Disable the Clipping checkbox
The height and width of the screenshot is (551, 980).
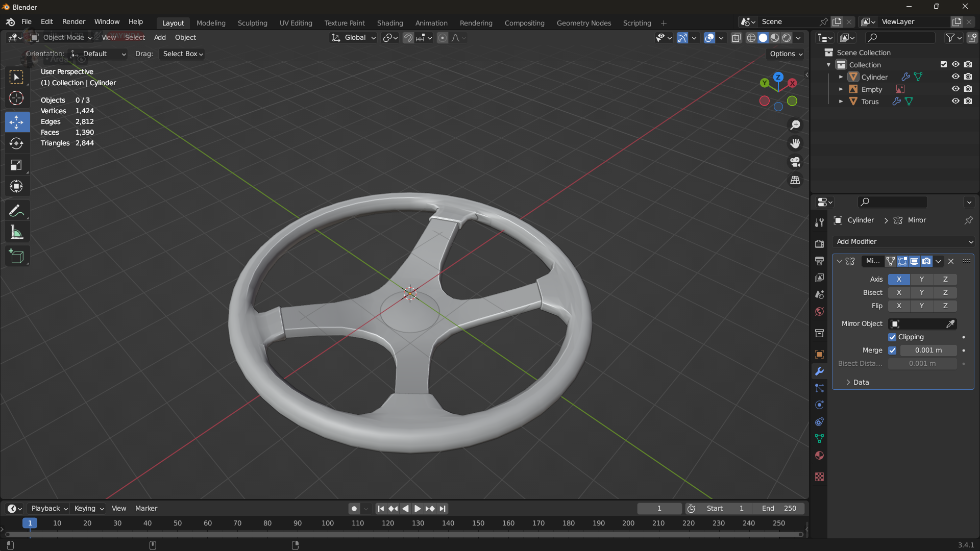(892, 337)
